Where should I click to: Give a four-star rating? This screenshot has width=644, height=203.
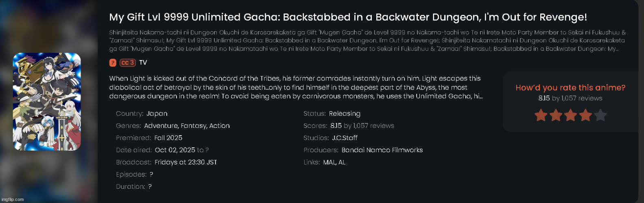pos(585,116)
